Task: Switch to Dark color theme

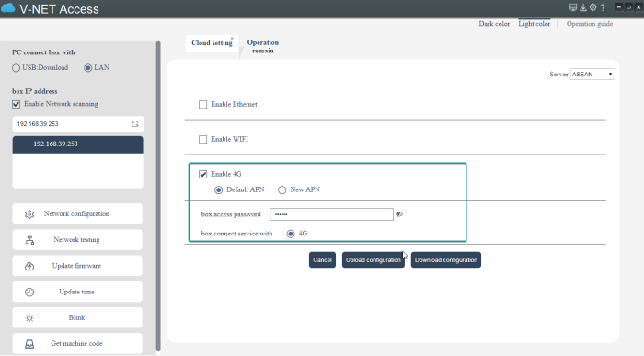Action: pos(494,24)
